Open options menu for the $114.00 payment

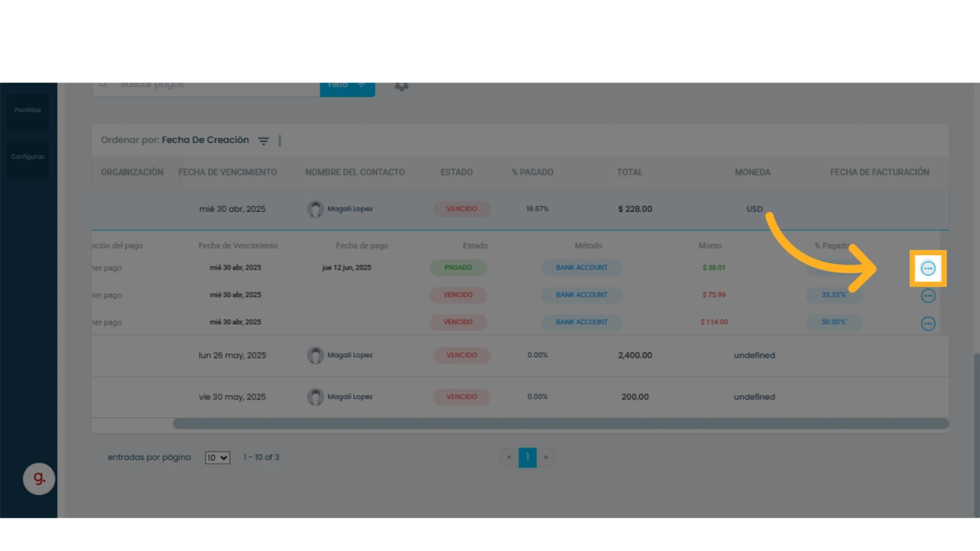[928, 323]
